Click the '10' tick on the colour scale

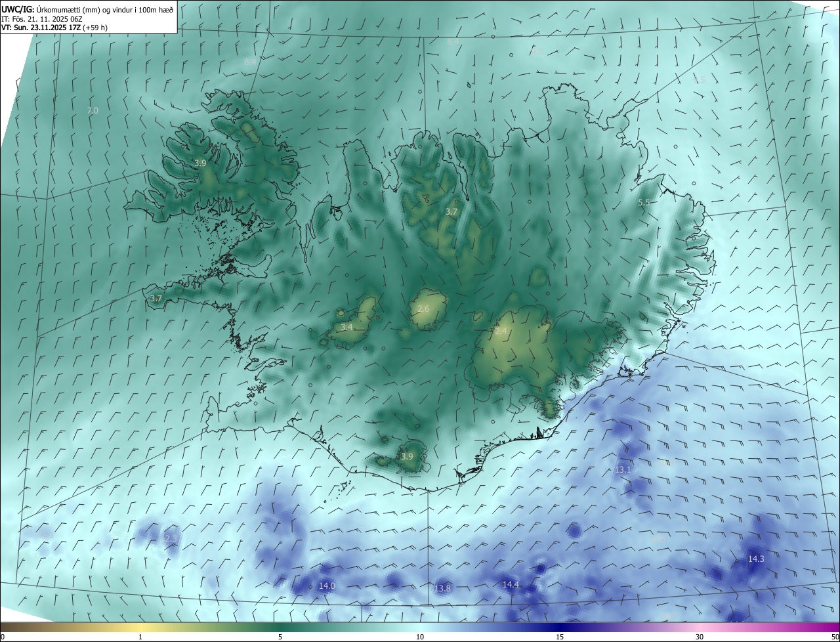[420, 637]
